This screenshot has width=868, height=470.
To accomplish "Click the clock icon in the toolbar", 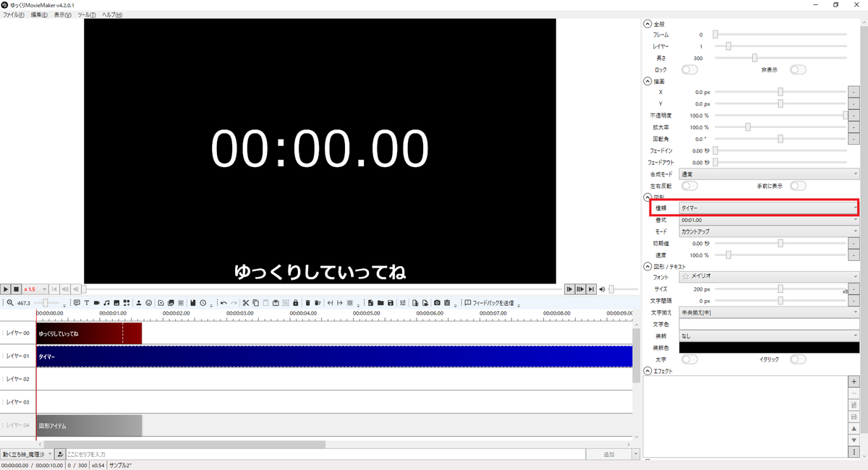I will pyautogui.click(x=203, y=302).
